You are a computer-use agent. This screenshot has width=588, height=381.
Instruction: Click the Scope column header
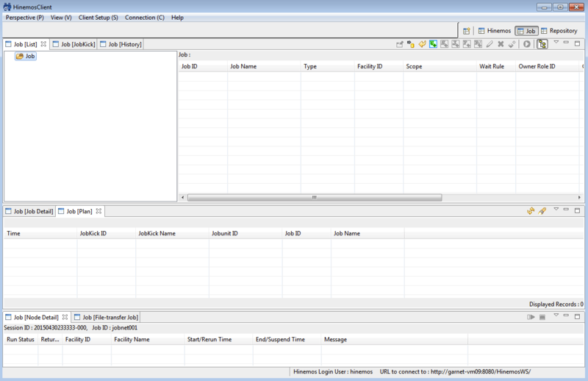[x=440, y=66]
